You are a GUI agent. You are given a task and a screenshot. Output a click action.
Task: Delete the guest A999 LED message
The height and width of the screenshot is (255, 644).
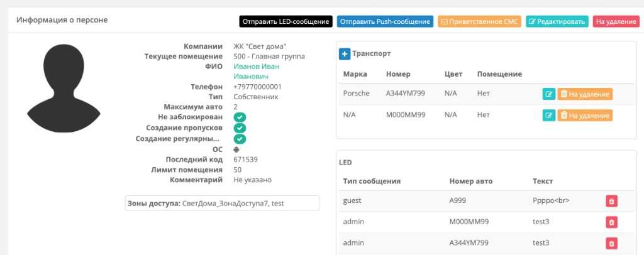pyautogui.click(x=611, y=201)
